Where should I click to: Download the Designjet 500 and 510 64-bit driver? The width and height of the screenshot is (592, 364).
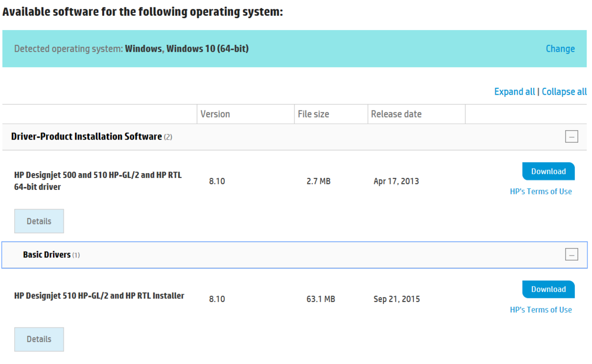click(x=548, y=171)
